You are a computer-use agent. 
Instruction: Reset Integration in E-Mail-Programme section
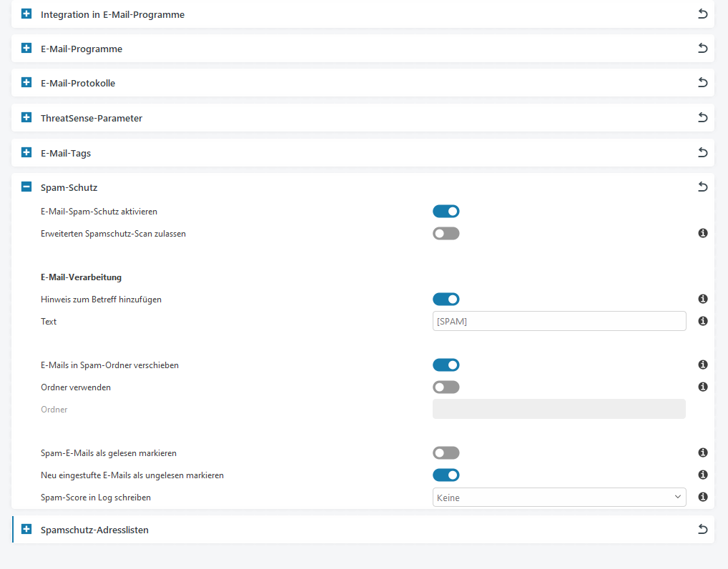coord(702,14)
